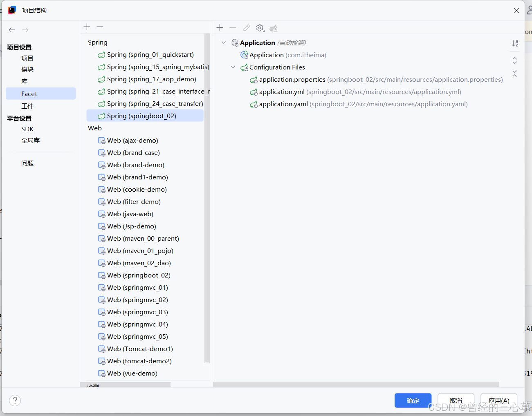532x416 pixels.
Task: Open the 模块 settings page
Action: 27,69
